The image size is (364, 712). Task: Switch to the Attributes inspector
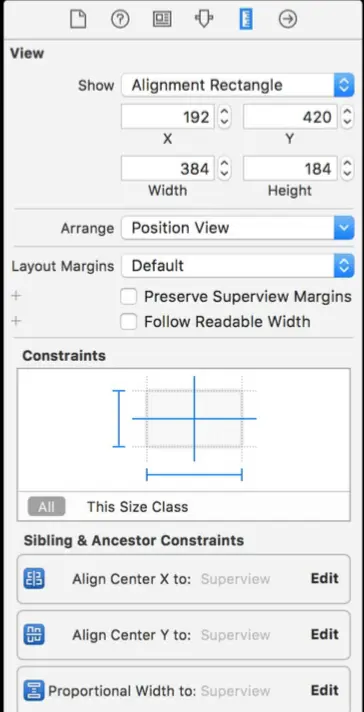point(204,20)
